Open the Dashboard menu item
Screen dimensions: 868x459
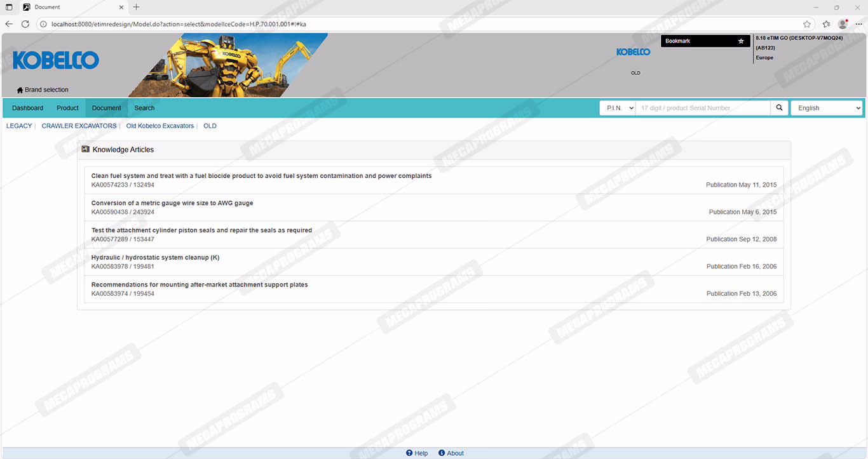[28, 108]
